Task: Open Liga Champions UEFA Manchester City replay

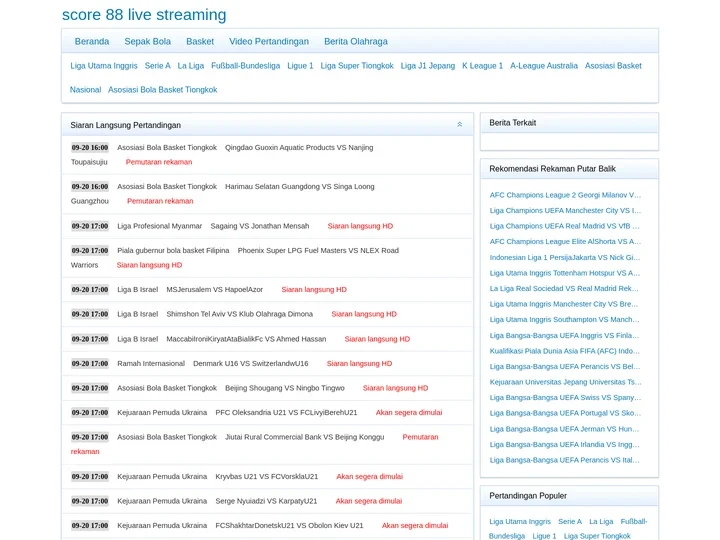Action: (565, 211)
